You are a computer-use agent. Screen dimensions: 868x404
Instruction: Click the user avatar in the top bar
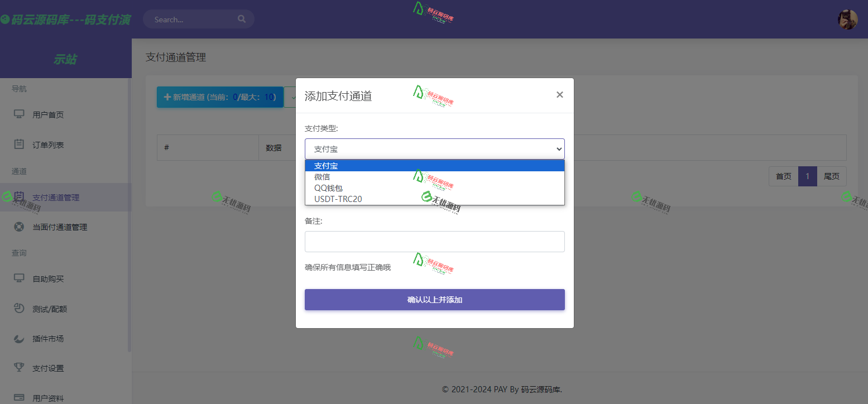(x=847, y=19)
